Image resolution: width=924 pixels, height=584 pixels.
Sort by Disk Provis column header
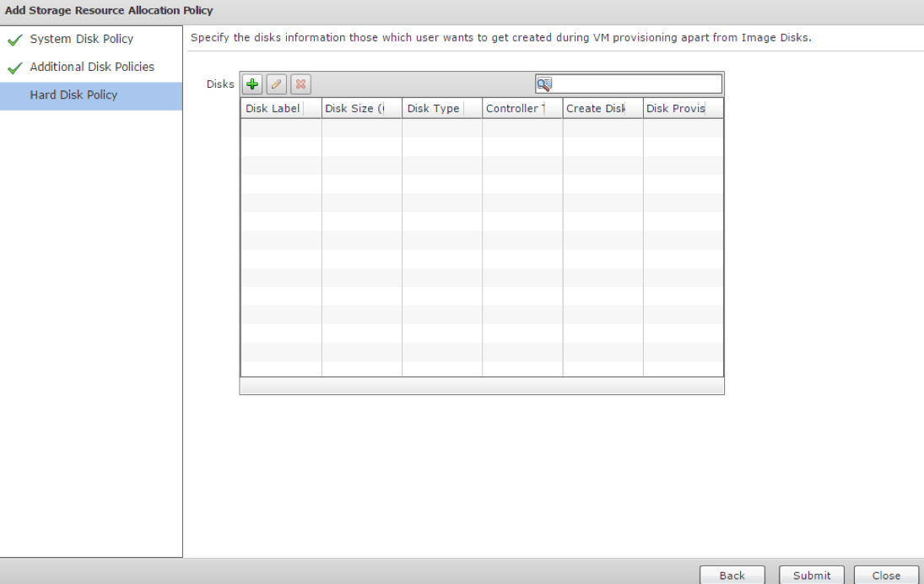click(683, 108)
